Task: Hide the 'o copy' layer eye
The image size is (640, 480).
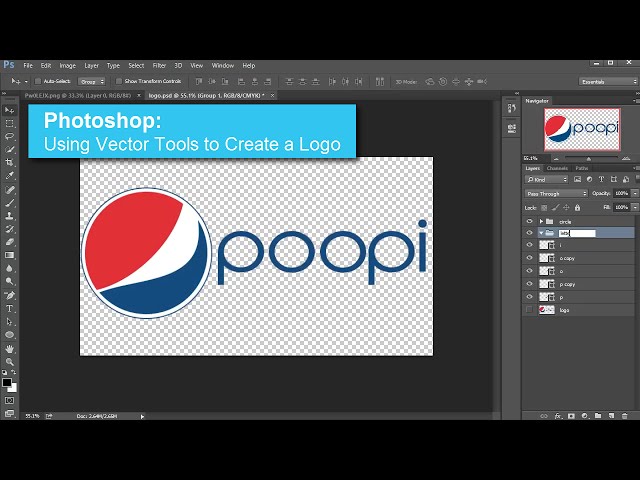Action: [529, 258]
